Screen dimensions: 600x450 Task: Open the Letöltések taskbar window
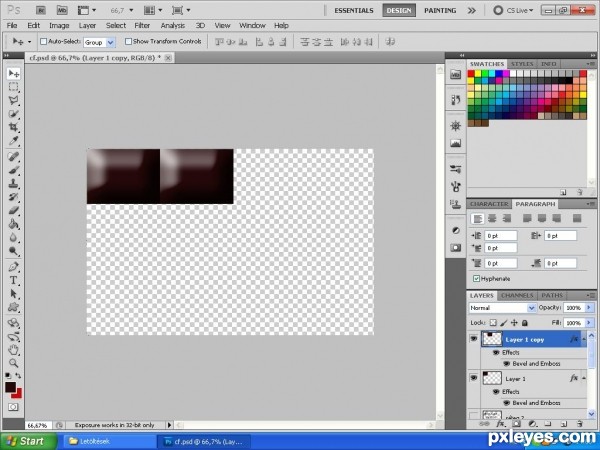tap(109, 442)
